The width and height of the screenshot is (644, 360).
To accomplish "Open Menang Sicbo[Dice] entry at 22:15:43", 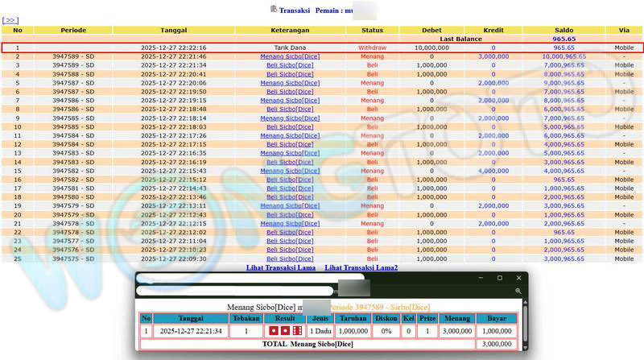I will coord(290,171).
